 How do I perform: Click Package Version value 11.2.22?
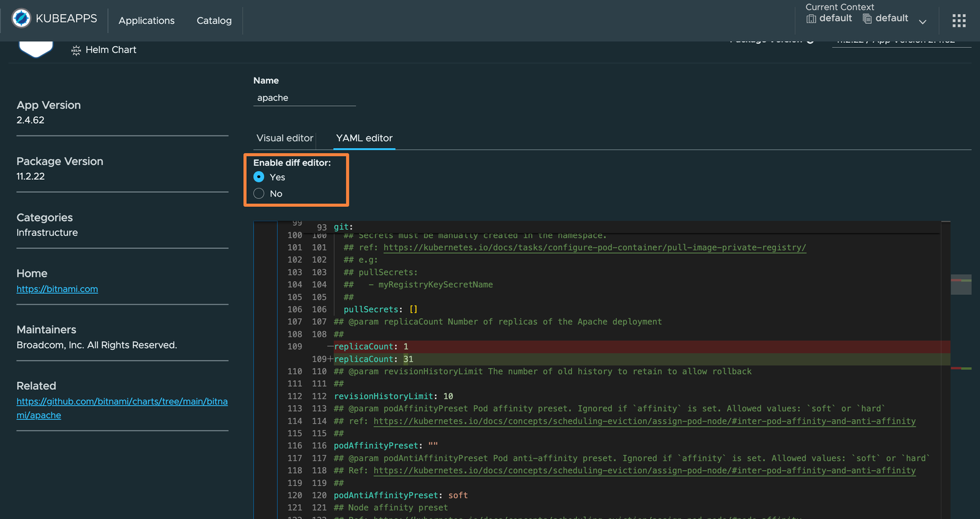[31, 176]
